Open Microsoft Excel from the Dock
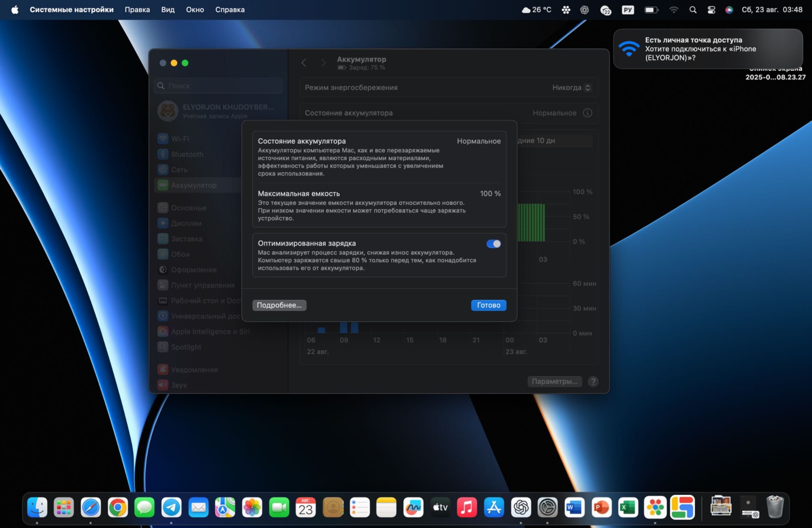Image resolution: width=812 pixels, height=528 pixels. (628, 507)
